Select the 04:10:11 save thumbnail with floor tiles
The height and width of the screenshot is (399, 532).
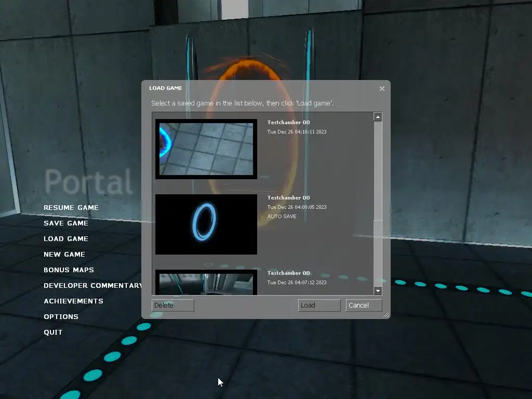[x=206, y=149]
